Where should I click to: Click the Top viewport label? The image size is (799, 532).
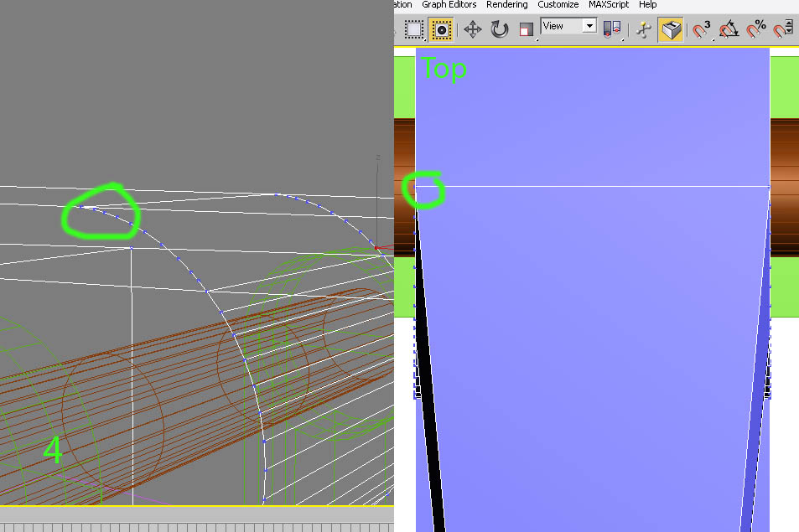click(444, 69)
